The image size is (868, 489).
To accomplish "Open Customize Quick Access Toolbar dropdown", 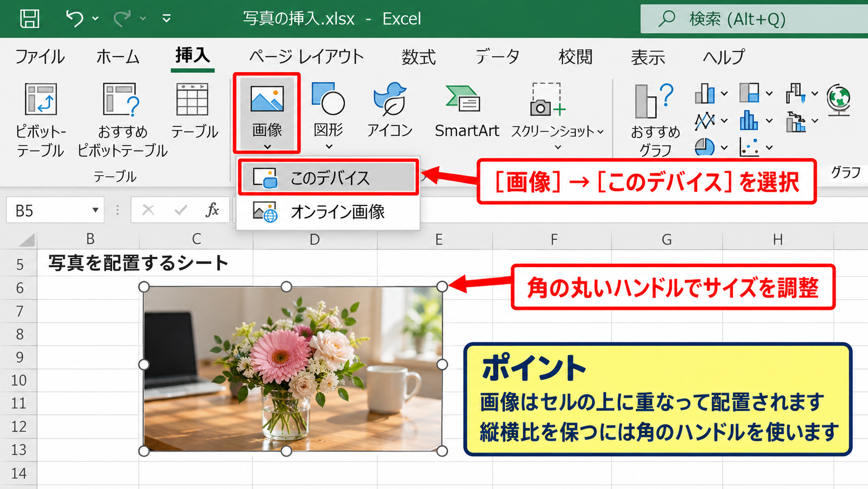I will (x=166, y=19).
